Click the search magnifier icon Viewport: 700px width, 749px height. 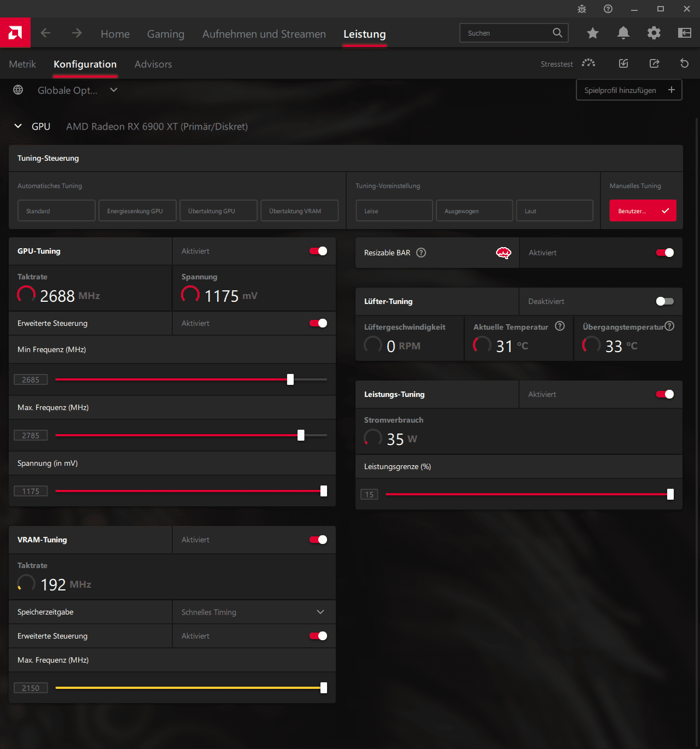[x=557, y=33]
